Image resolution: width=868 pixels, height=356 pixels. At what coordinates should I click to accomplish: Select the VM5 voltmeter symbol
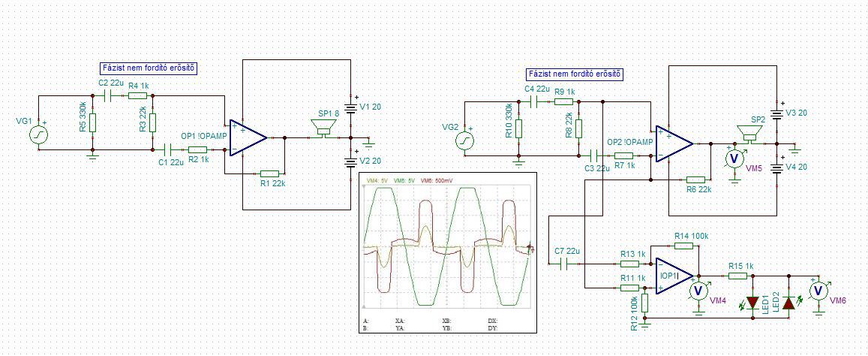pos(734,158)
